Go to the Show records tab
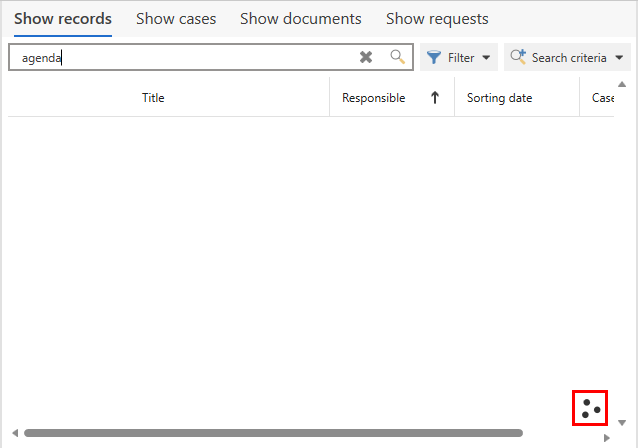The image size is (638, 448). point(62,19)
